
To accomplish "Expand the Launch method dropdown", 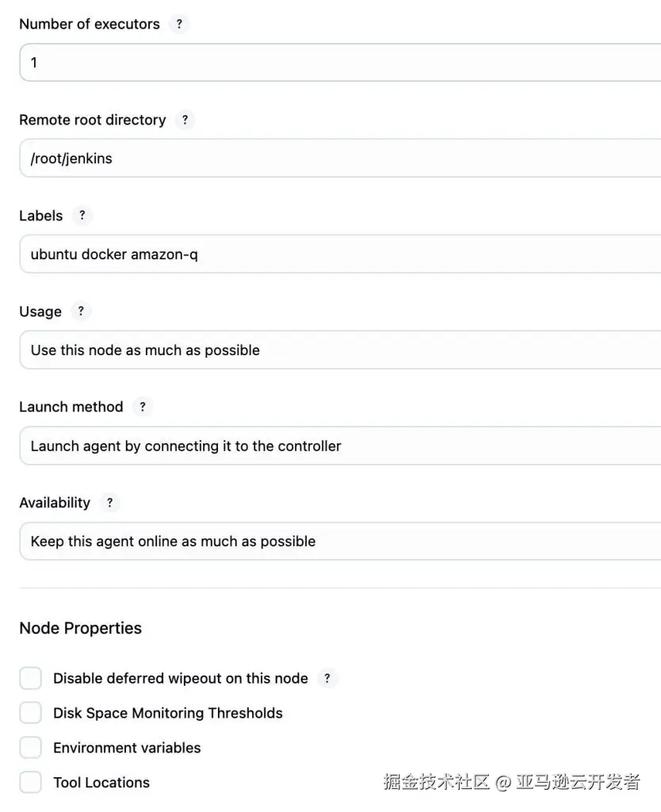I will tap(341, 446).
